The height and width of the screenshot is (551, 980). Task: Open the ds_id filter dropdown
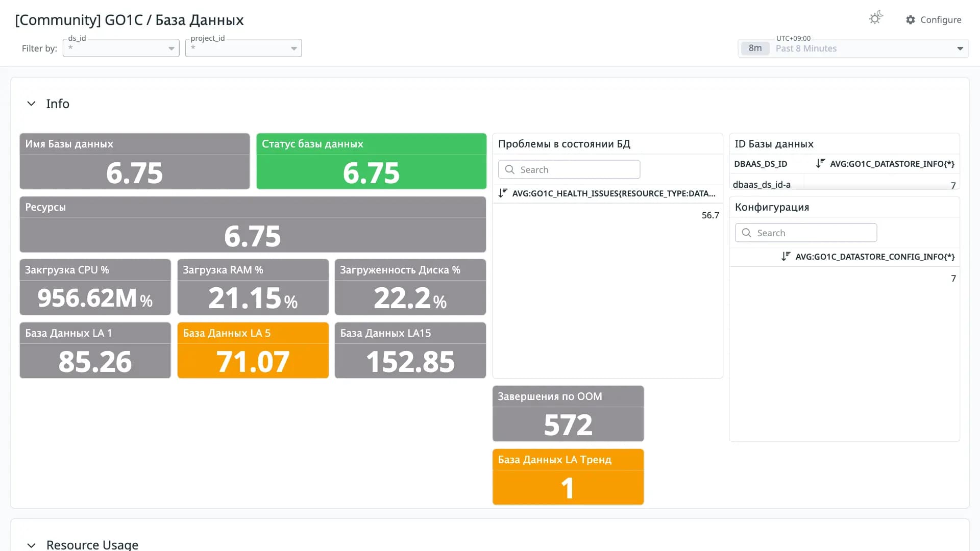pyautogui.click(x=121, y=48)
